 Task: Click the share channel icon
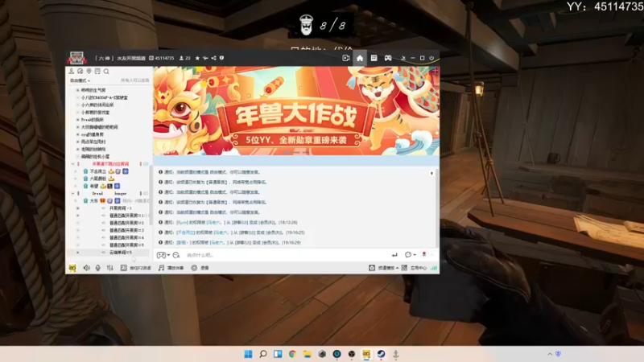[x=213, y=58]
